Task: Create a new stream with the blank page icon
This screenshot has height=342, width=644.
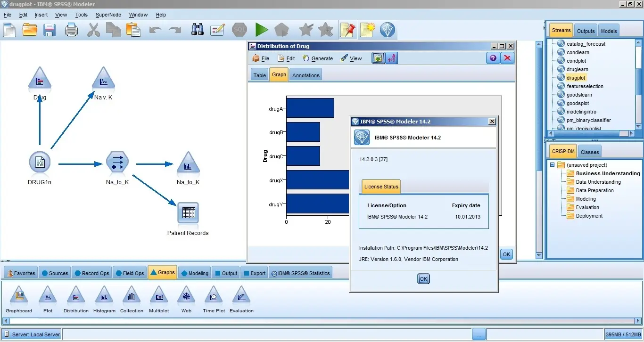Action: pyautogui.click(x=9, y=30)
